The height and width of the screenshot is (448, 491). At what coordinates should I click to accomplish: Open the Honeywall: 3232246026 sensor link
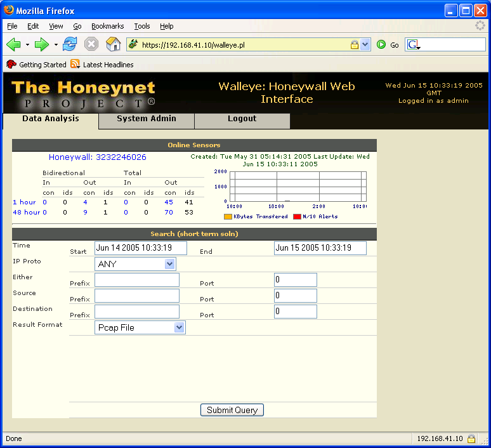[98, 157]
